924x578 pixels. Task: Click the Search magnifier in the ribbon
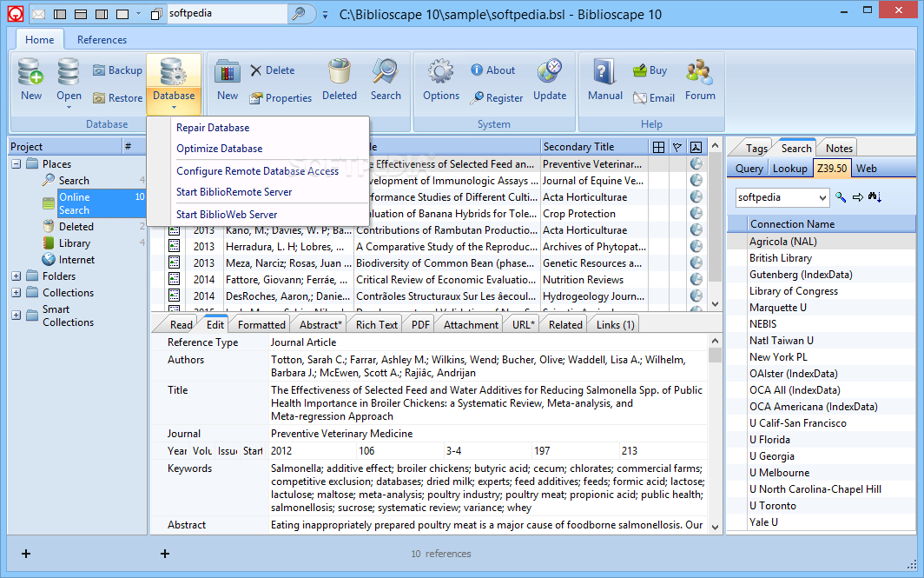coord(386,71)
